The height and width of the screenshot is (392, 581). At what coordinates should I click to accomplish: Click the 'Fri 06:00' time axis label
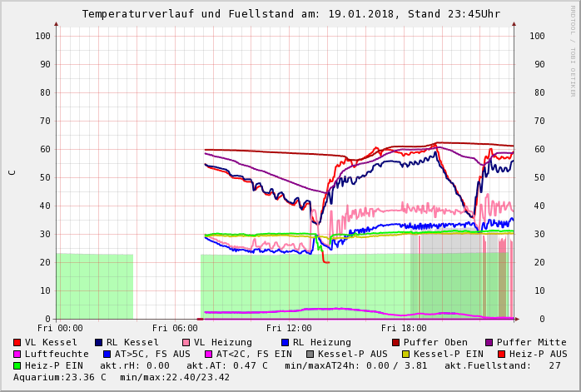[175, 329]
